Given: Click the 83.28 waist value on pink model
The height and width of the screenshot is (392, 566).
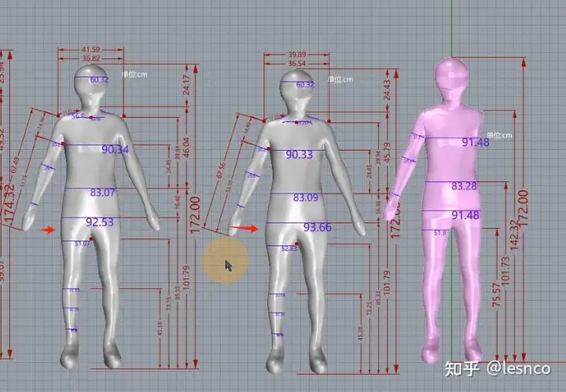Looking at the screenshot, I should point(465,186).
